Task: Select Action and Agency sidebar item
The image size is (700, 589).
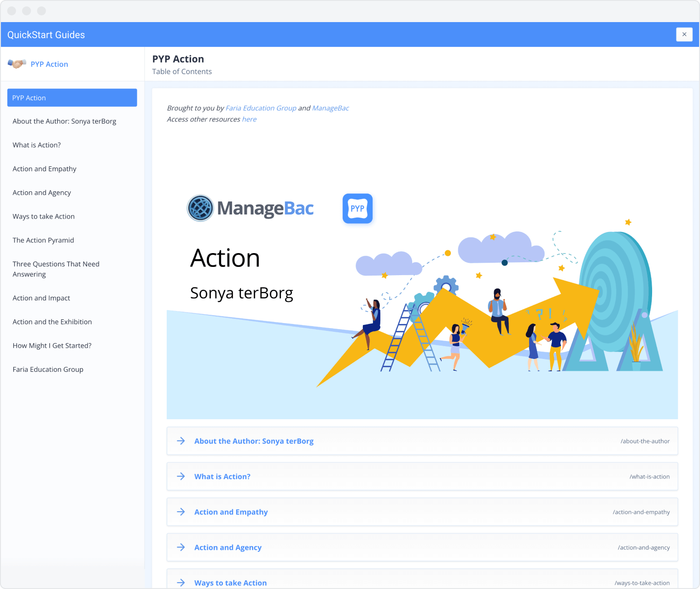Action: [42, 193]
